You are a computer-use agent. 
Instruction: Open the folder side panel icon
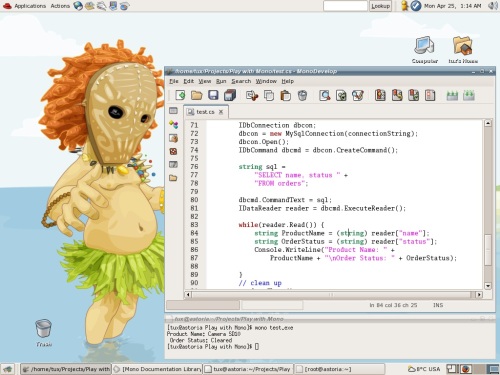173,178
